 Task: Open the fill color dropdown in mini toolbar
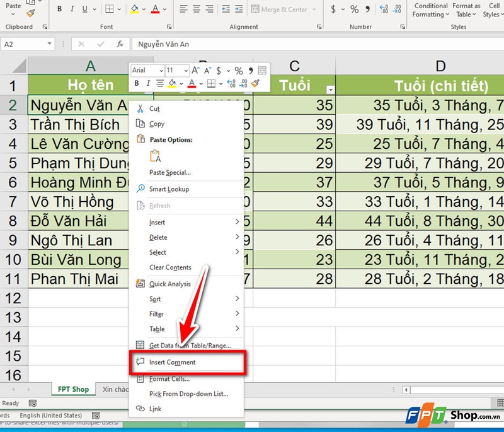(x=180, y=83)
